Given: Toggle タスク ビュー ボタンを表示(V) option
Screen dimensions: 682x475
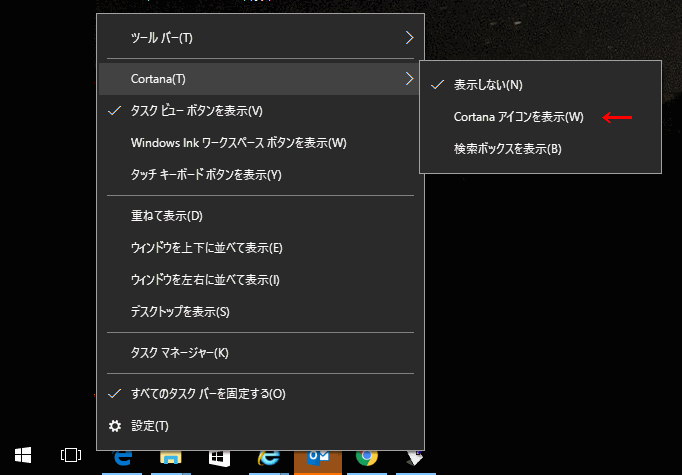Looking at the screenshot, I should [261, 111].
